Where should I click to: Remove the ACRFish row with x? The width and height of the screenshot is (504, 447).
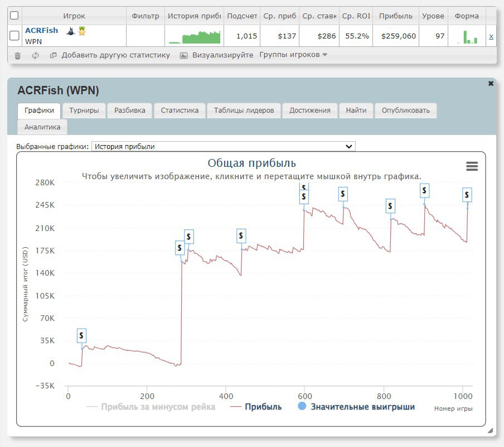click(491, 37)
